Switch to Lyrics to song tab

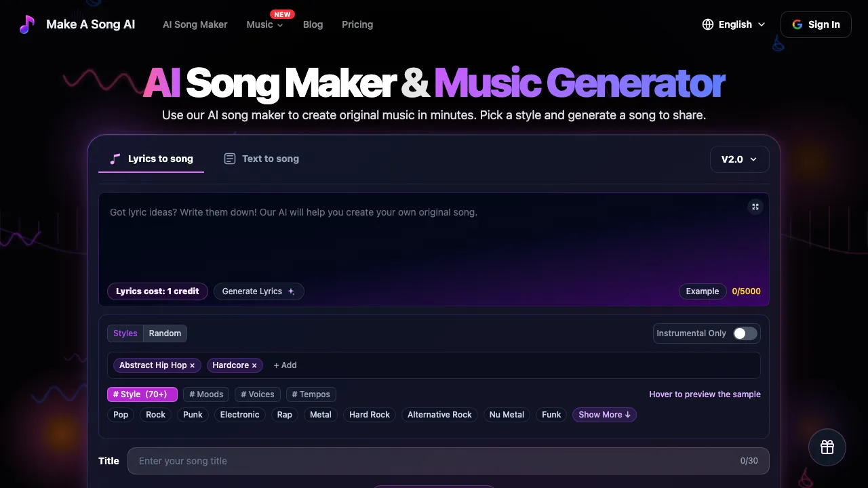click(x=151, y=159)
